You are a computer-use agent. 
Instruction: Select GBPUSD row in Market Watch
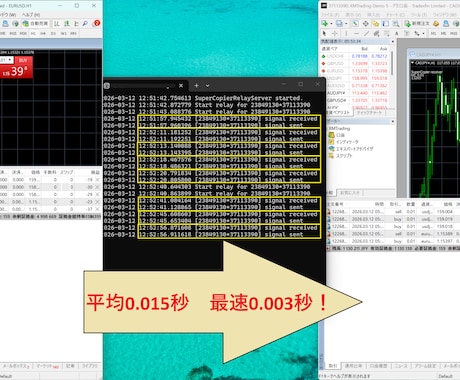[355, 63]
